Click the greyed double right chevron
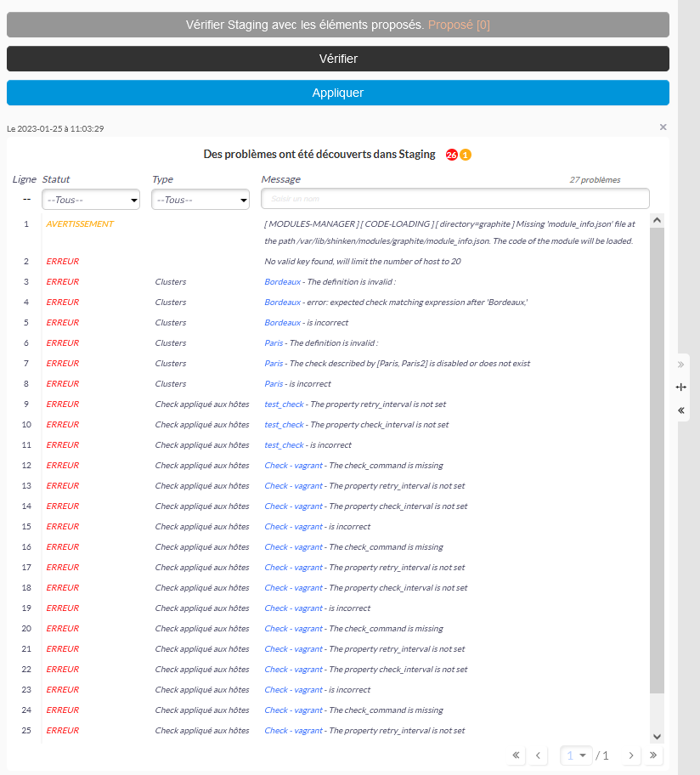 [680, 365]
